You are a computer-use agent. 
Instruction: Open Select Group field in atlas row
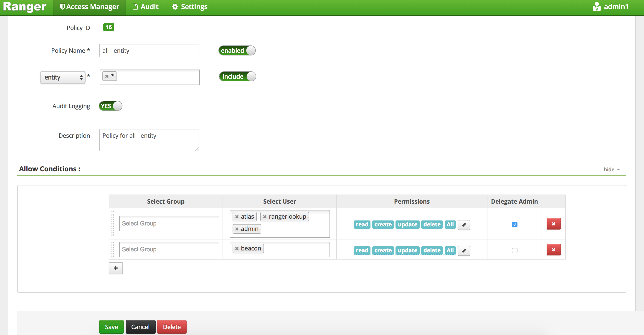[169, 223]
